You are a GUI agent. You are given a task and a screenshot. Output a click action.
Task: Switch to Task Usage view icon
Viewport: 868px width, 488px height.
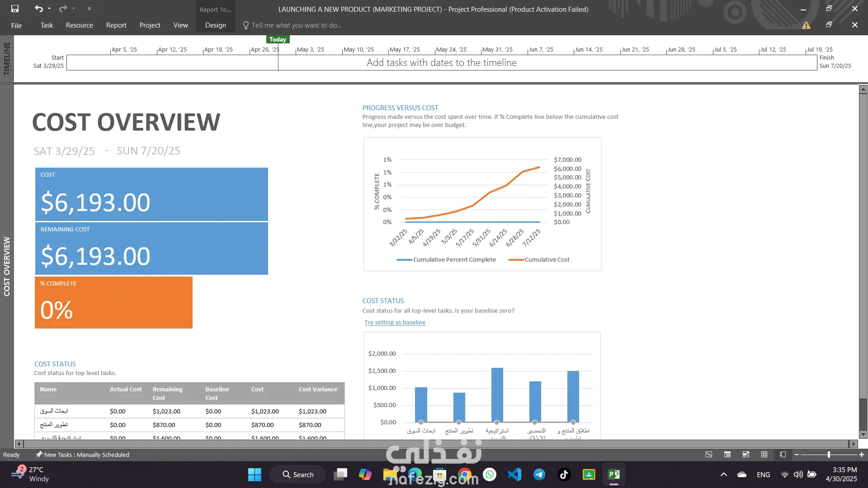727,455
